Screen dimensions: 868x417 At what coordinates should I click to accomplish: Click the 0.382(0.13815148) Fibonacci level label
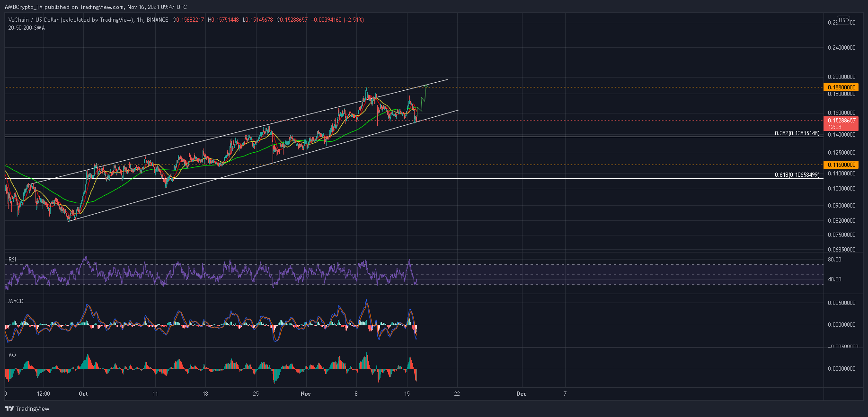[797, 133]
